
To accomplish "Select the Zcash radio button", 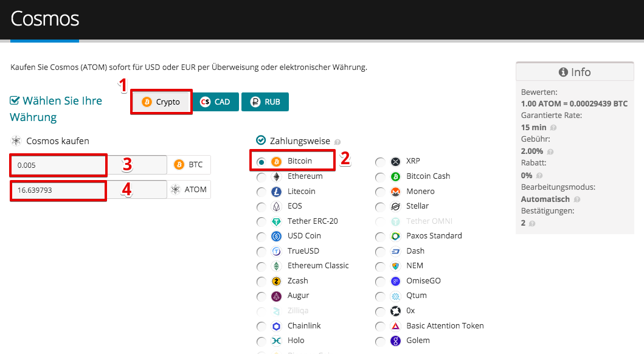I will point(261,282).
